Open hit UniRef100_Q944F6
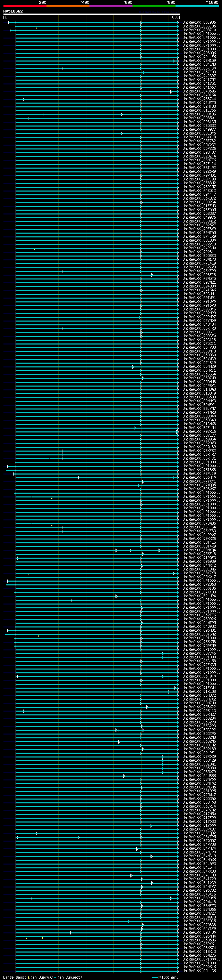222x980 pixels. pos(199,57)
